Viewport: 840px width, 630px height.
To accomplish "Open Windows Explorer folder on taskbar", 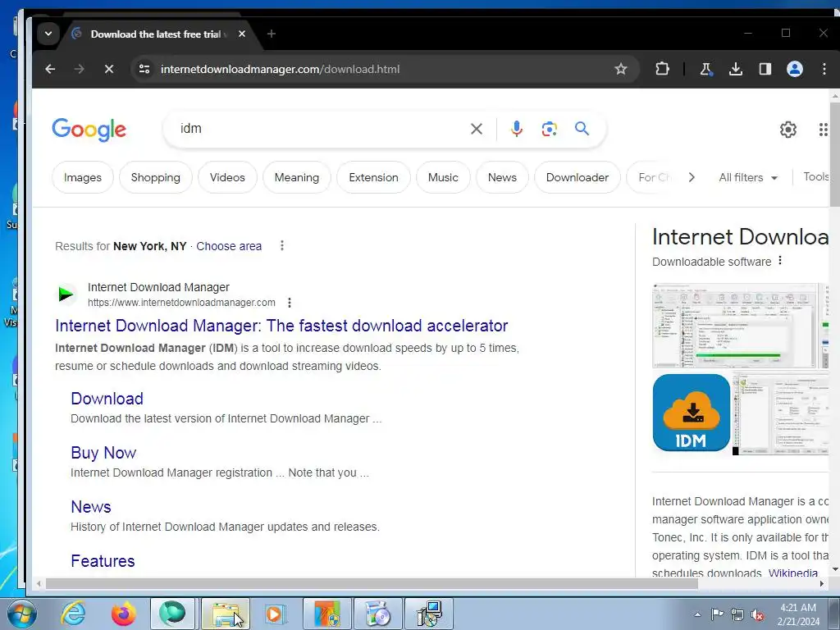I will 226,614.
